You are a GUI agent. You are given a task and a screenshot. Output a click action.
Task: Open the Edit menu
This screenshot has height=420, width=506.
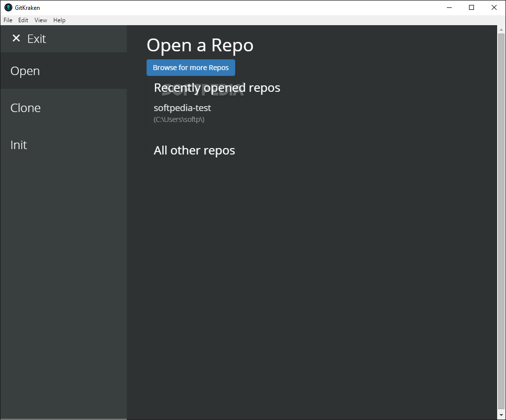point(23,20)
